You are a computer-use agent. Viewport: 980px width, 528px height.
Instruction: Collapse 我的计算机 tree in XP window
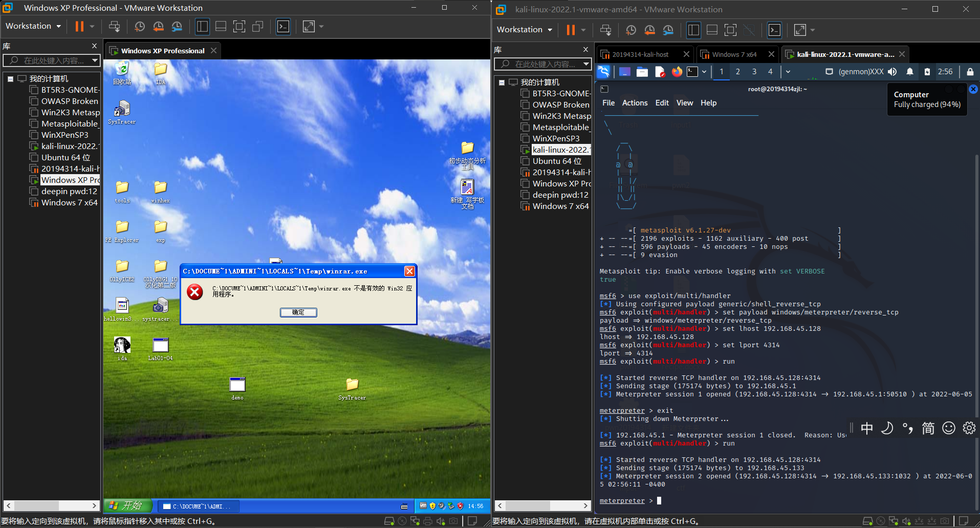pos(11,79)
